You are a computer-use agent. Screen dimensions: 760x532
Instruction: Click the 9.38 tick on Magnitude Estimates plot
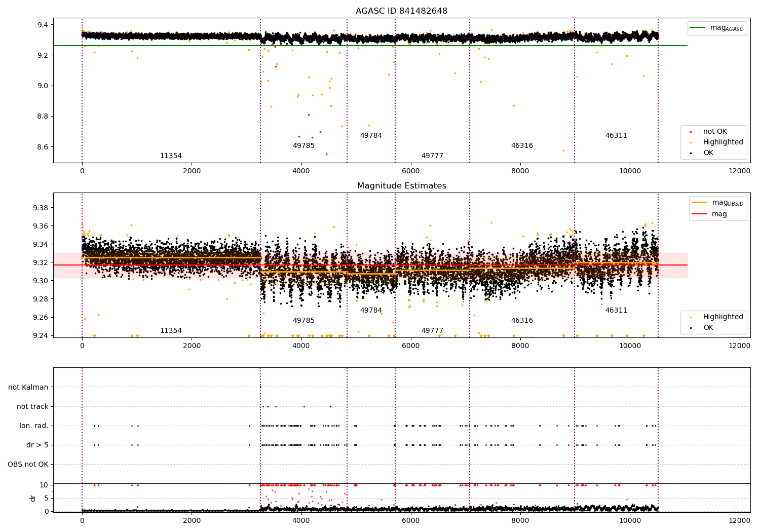41,208
